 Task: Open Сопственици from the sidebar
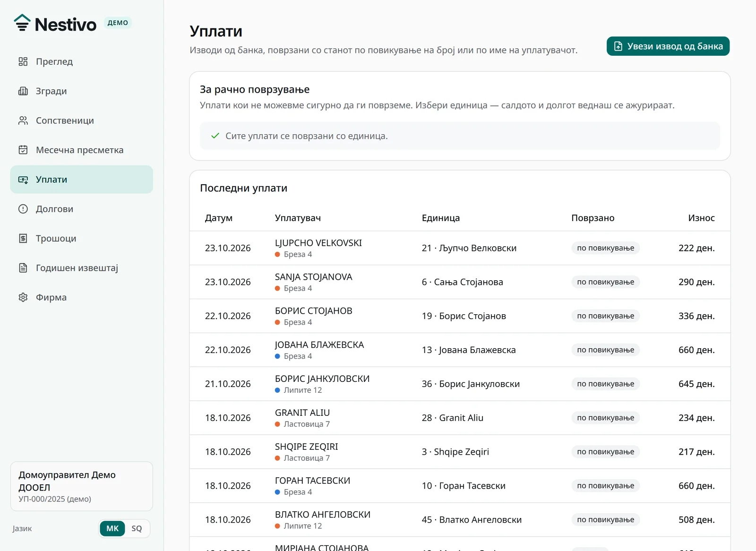click(x=82, y=121)
